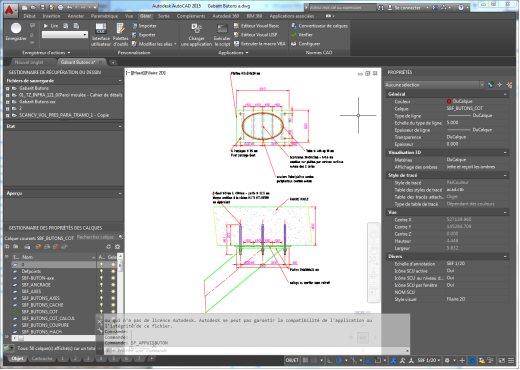This screenshot has height=370, width=520.
Task: Open the Insertion ribbon tab
Action: (x=51, y=16)
